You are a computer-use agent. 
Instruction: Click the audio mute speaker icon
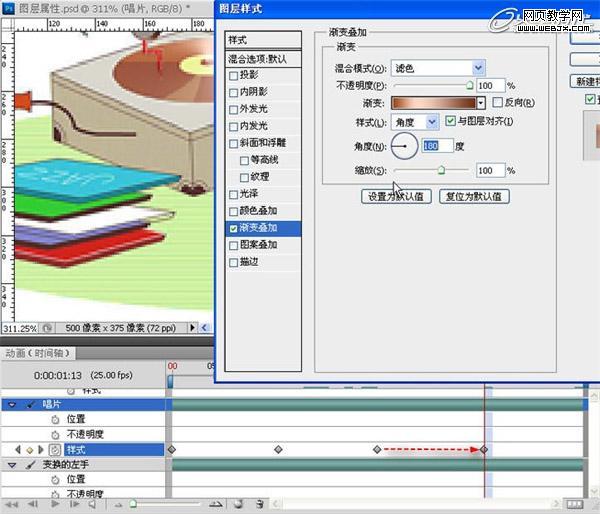tap(92, 505)
